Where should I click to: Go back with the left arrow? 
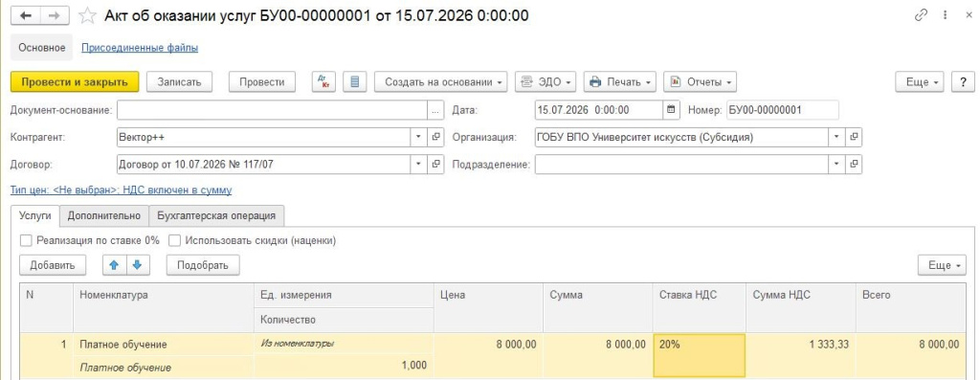click(26, 15)
